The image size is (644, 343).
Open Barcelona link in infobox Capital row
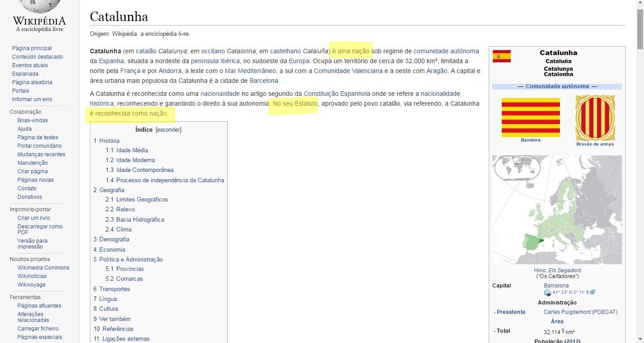tap(556, 285)
